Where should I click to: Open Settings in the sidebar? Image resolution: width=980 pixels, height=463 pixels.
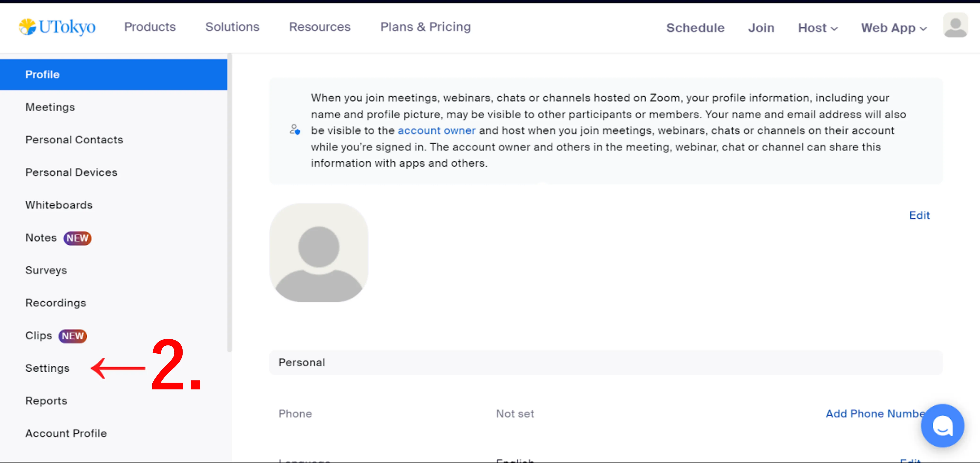click(x=48, y=368)
